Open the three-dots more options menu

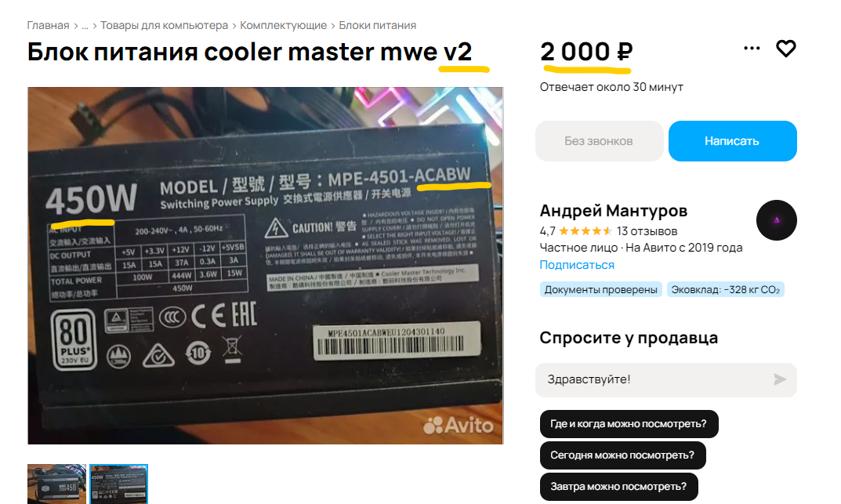click(752, 49)
